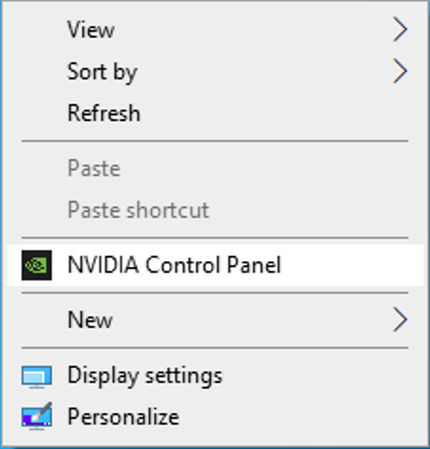Image resolution: width=430 pixels, height=449 pixels.
Task: Click highlighted empty area right of NVIDIA Control Panel
Action: pos(353,265)
